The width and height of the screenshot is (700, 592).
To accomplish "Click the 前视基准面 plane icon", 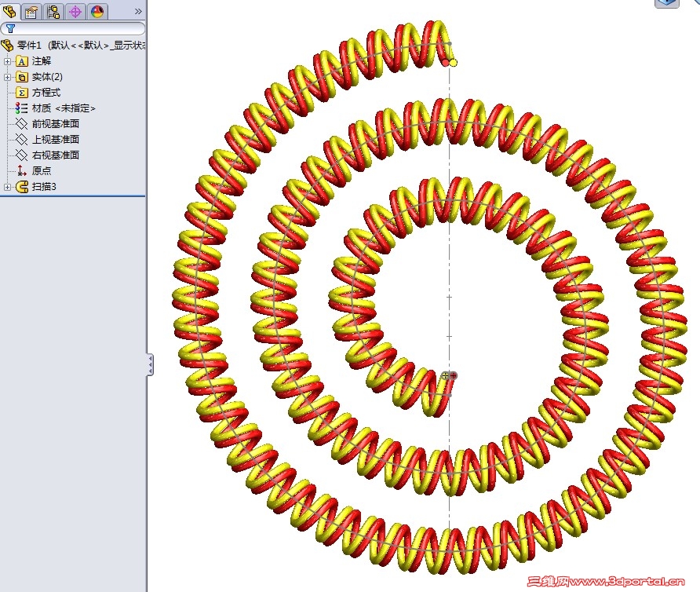I will [21, 124].
